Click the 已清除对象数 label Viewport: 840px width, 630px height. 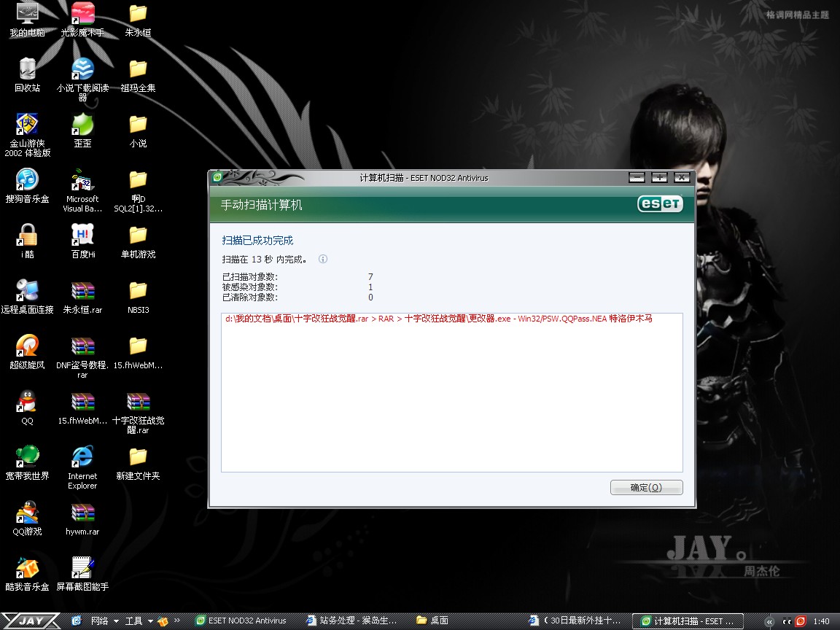tap(249, 297)
